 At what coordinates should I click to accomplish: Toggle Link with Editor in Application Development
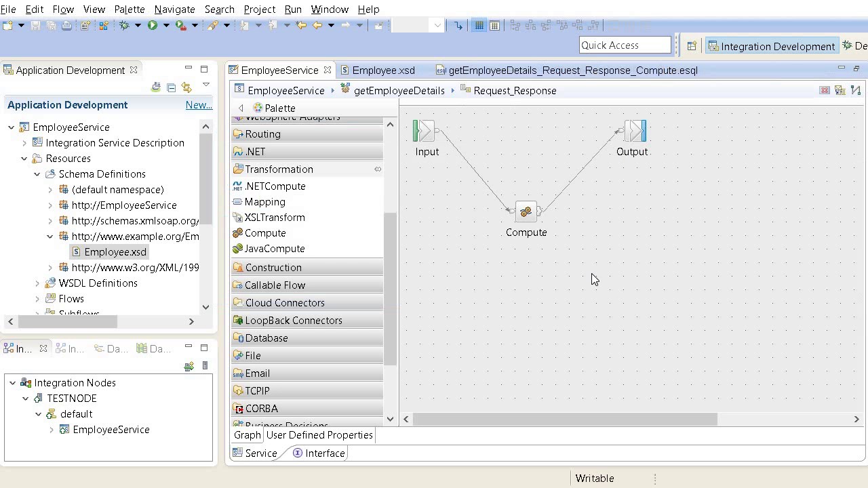click(187, 87)
